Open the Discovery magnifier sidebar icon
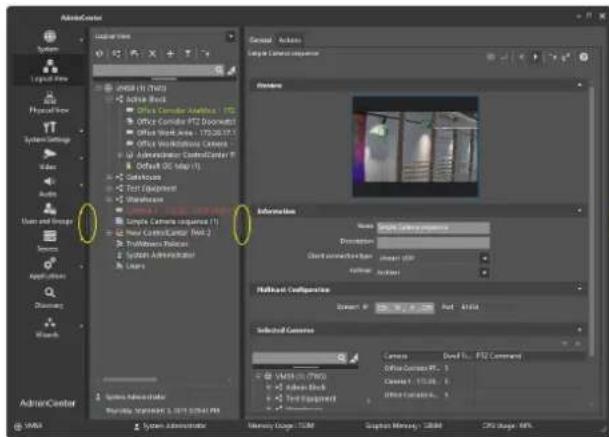The image size is (609, 437). click(x=49, y=298)
